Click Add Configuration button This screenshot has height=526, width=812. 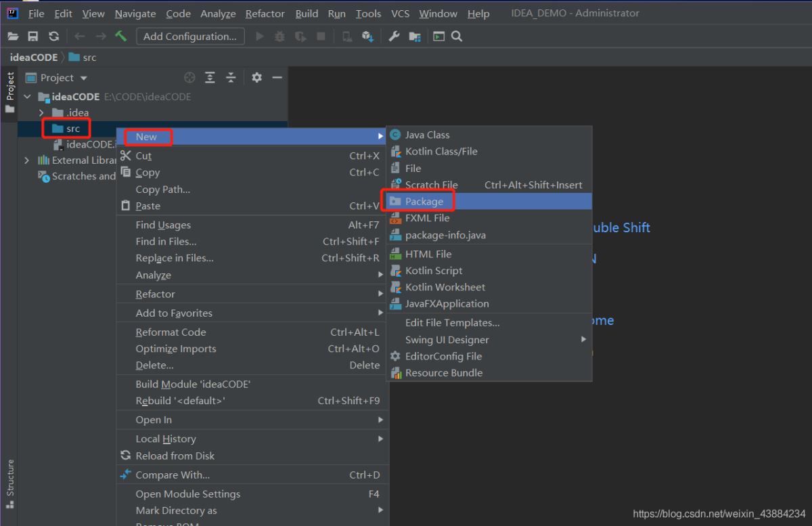pos(190,37)
